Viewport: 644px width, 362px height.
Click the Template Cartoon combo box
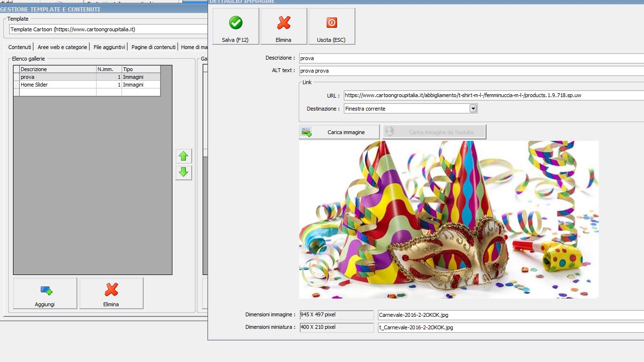[x=109, y=29]
